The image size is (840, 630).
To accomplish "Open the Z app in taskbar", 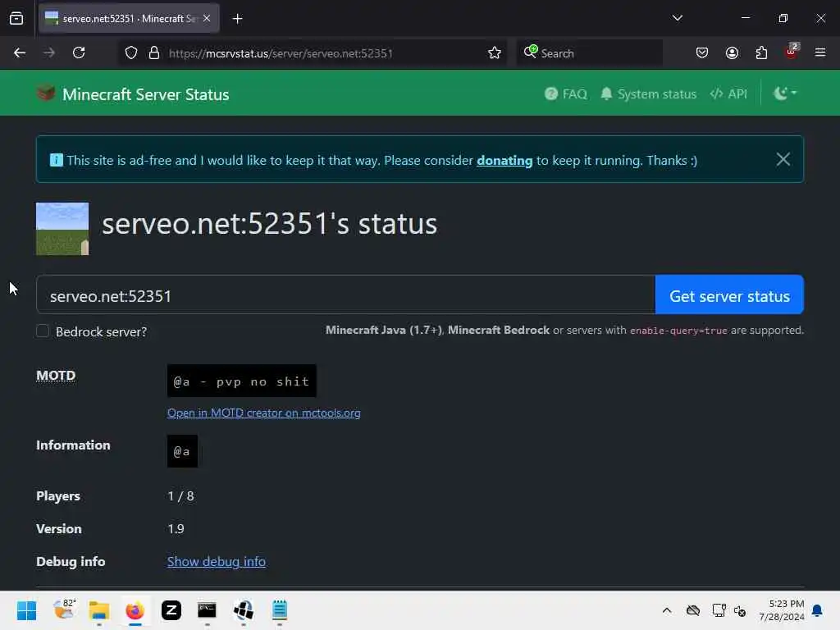I will tap(171, 610).
